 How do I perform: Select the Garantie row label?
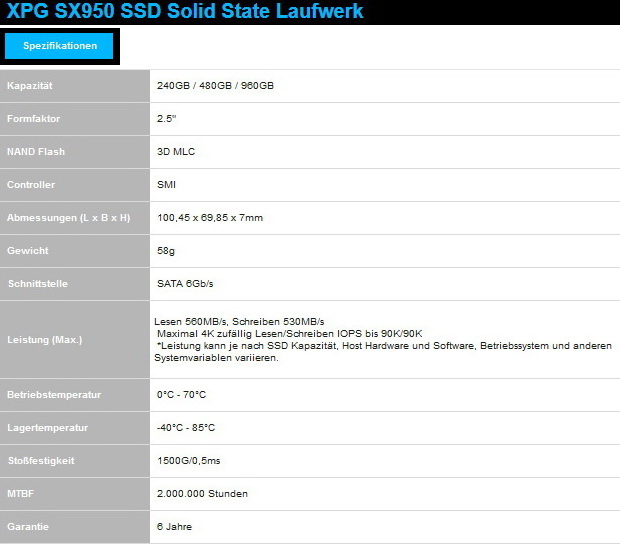pos(28,527)
